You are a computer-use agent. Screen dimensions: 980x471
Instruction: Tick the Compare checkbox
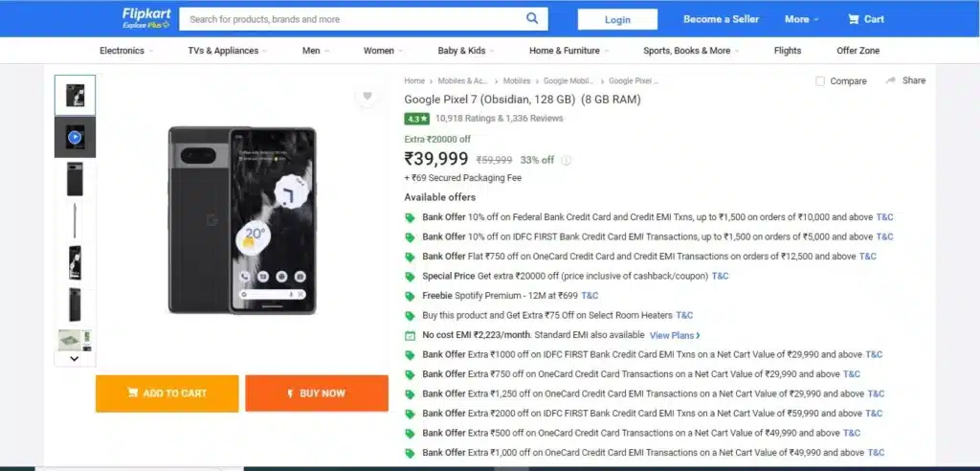coord(820,81)
